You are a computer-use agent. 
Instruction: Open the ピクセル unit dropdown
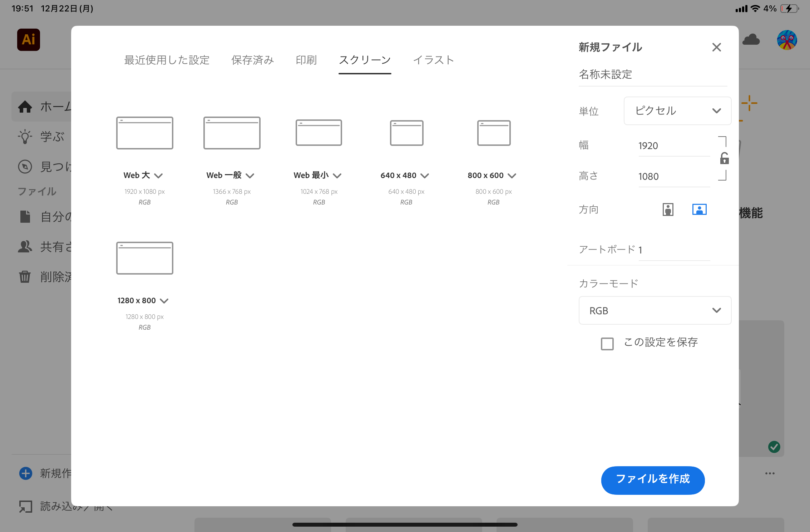click(677, 111)
